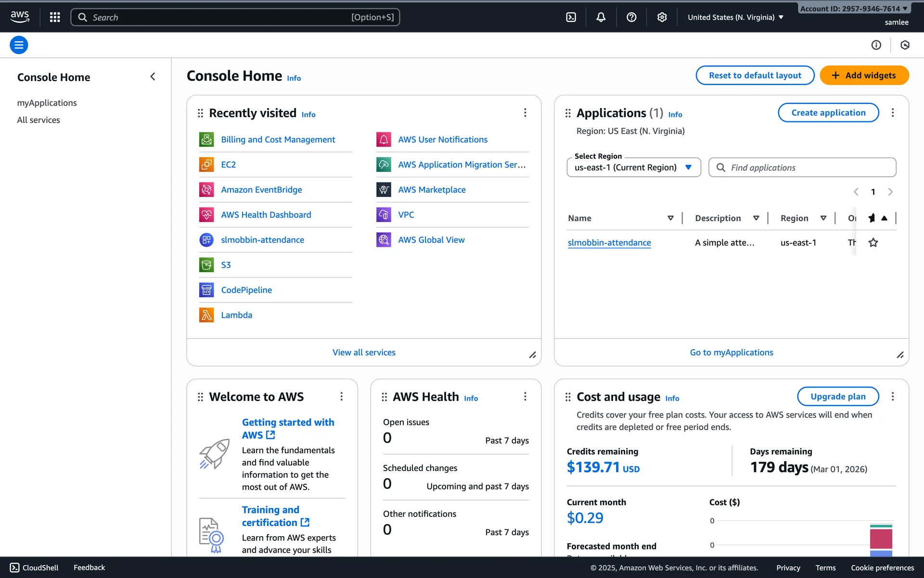The image size is (924, 578).
Task: Open Recently visited widget options menu
Action: (x=525, y=113)
